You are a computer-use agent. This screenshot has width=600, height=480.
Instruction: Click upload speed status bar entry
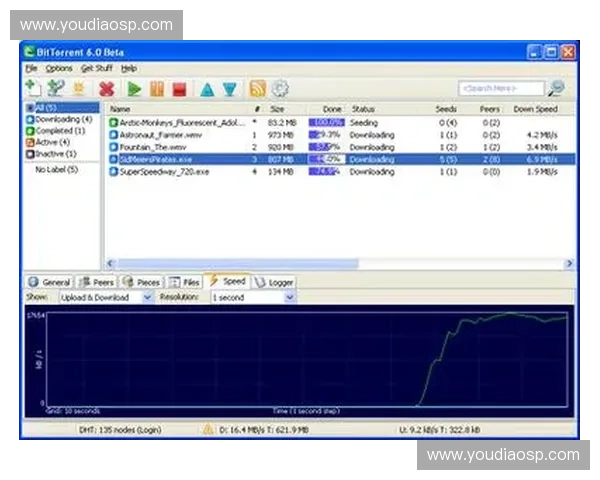[x=440, y=430]
